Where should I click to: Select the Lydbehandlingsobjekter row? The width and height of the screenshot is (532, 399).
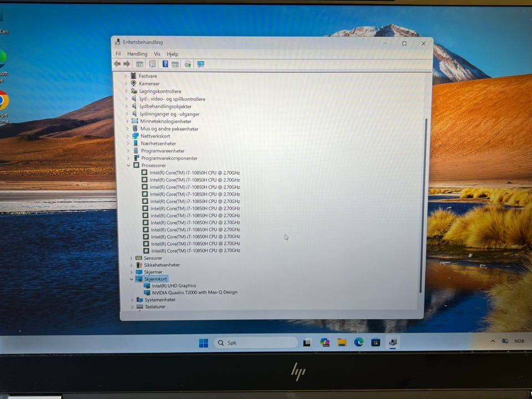pyautogui.click(x=166, y=106)
